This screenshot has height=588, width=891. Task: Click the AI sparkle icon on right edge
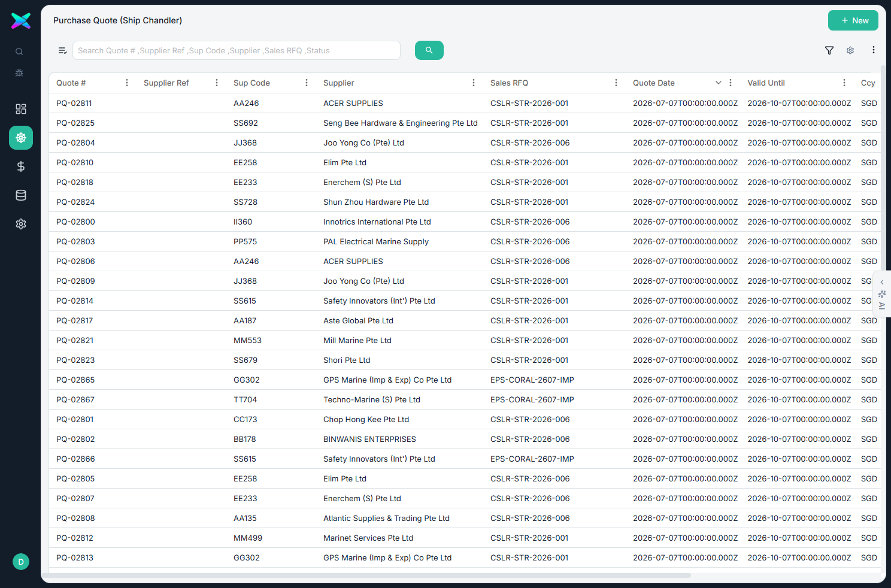tap(882, 294)
